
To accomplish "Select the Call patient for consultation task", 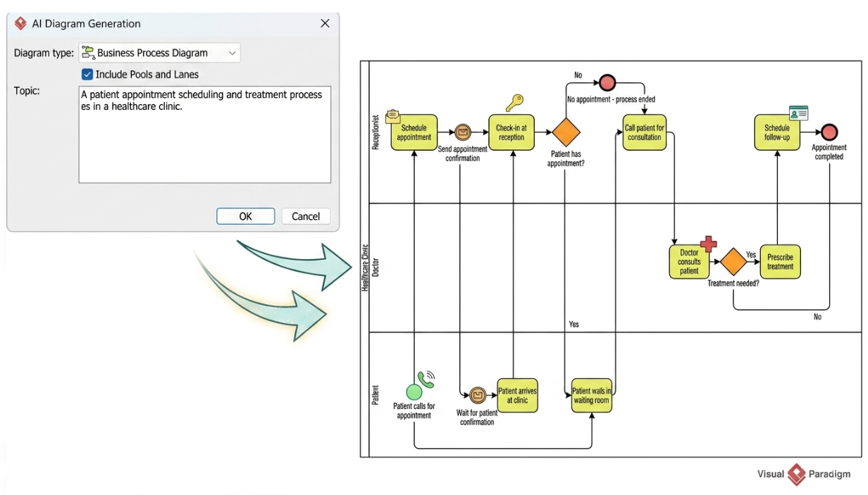I will click(645, 132).
